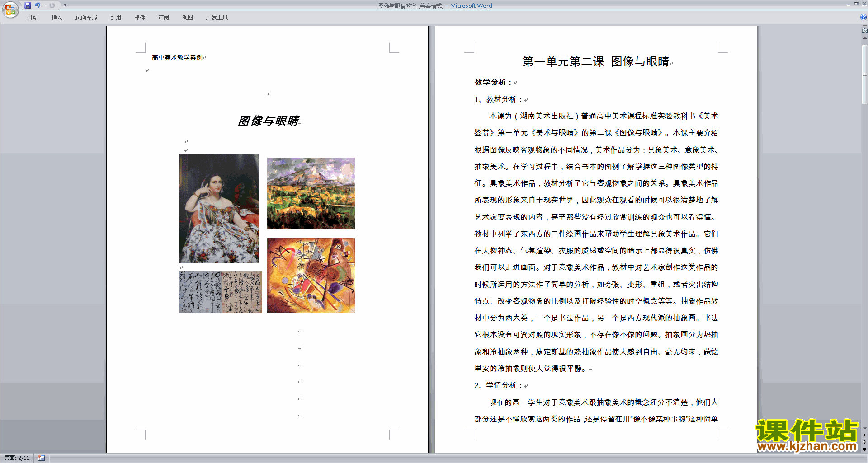
Task: Click the line 1、教材分析：
Action: click(x=499, y=99)
